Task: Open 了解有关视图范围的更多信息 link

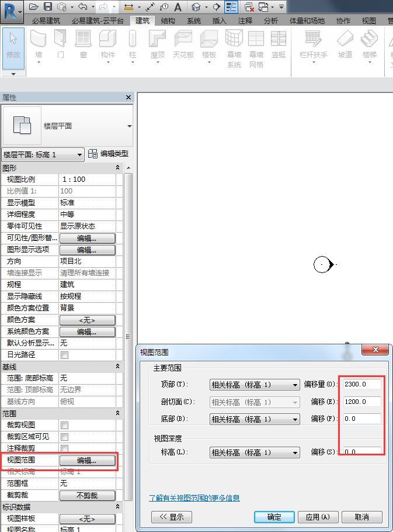Action: 194,498
